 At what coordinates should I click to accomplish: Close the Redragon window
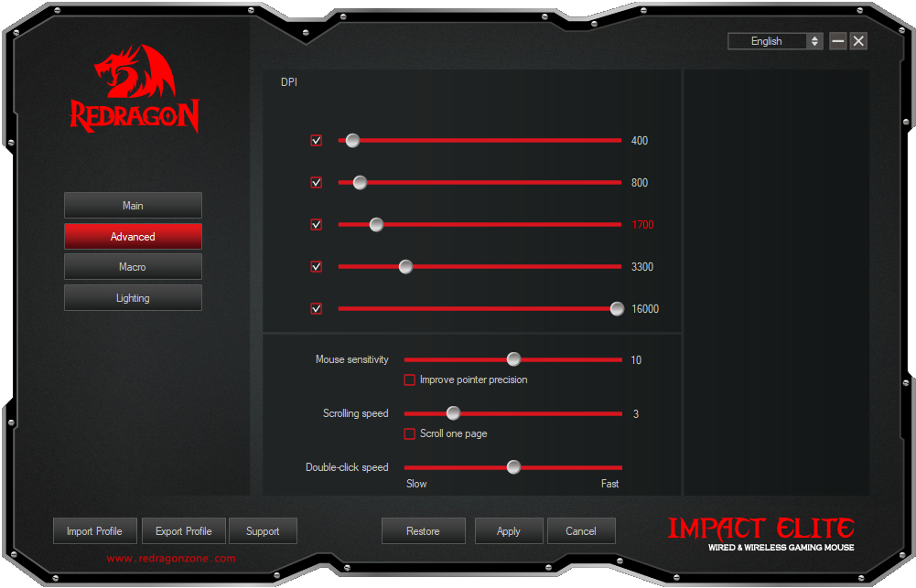(858, 41)
